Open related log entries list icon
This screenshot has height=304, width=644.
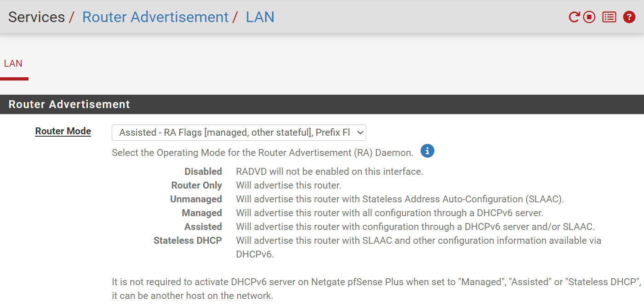tap(609, 17)
